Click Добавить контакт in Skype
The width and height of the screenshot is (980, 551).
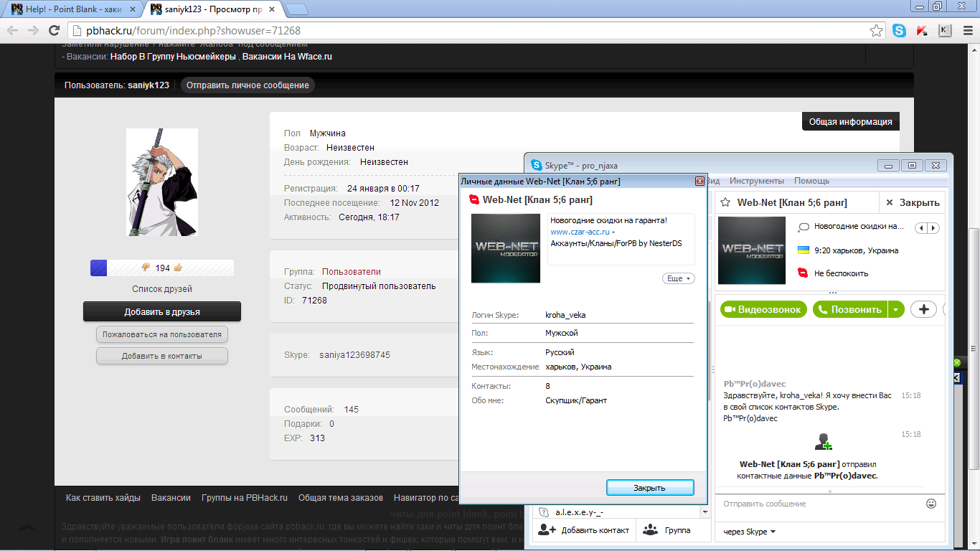point(584,530)
